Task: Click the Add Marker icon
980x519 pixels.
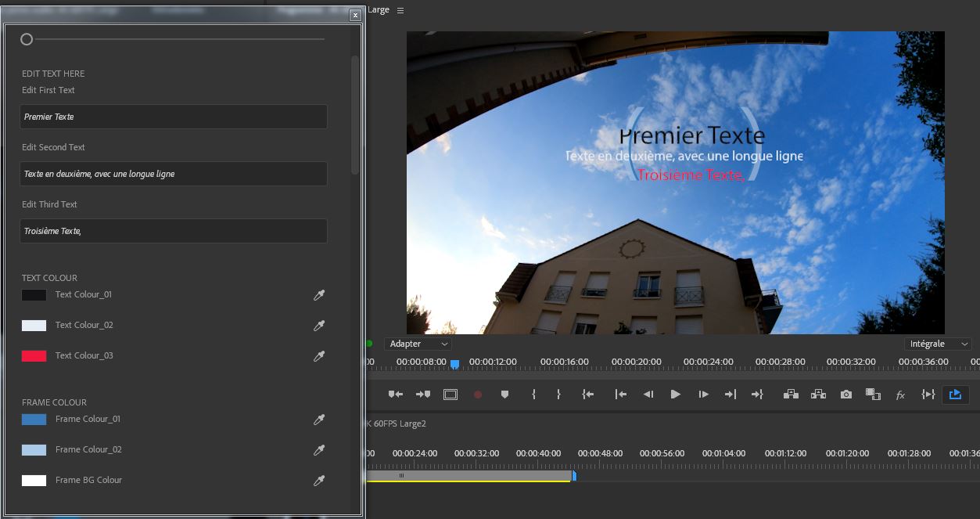Action: 504,395
